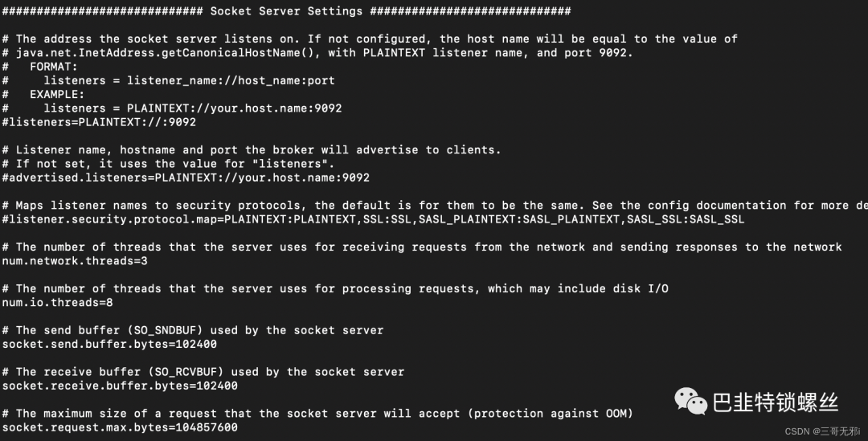The image size is (868, 441).
Task: Click the EXAMPLE: comment line
Action: click(x=56, y=94)
